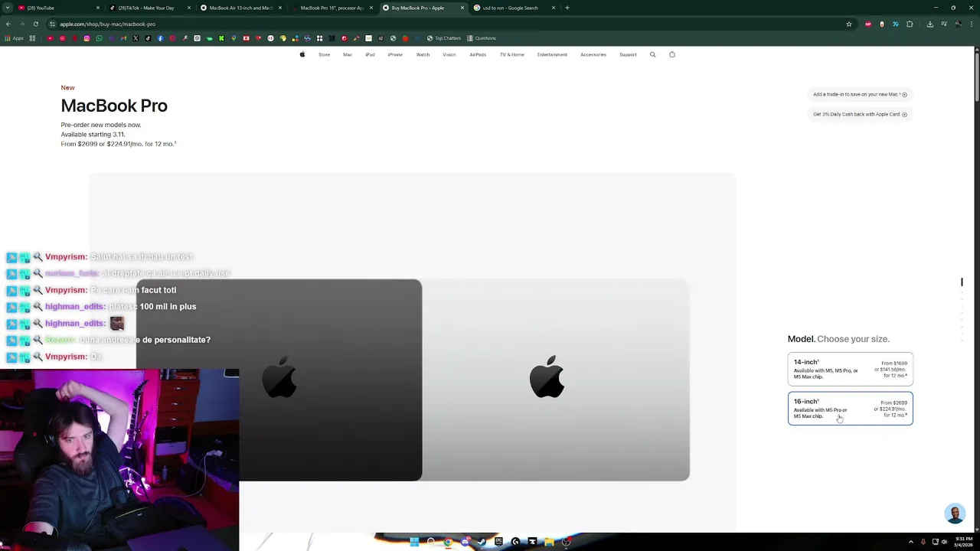
Task: Select the 16-inch model option
Action: 850,409
